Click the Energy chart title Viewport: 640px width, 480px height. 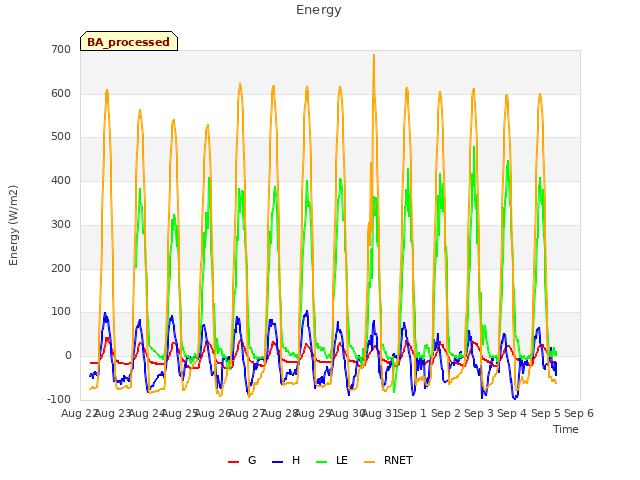[319, 10]
